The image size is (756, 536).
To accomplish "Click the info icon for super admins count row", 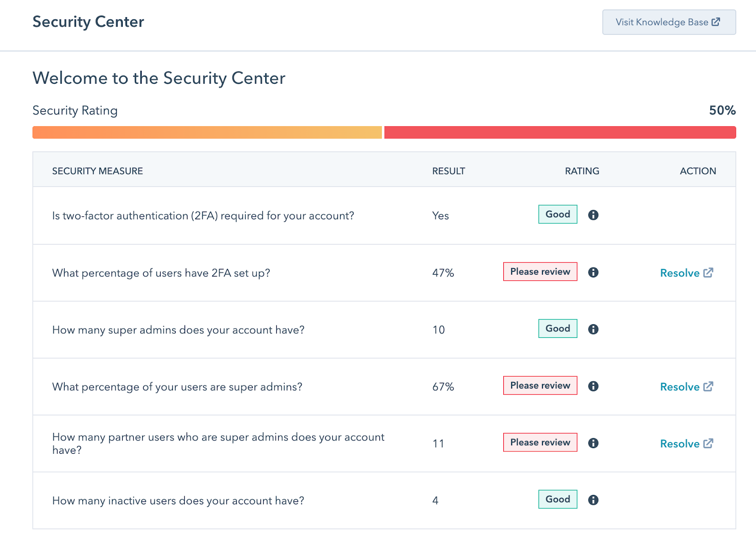I will click(x=593, y=329).
